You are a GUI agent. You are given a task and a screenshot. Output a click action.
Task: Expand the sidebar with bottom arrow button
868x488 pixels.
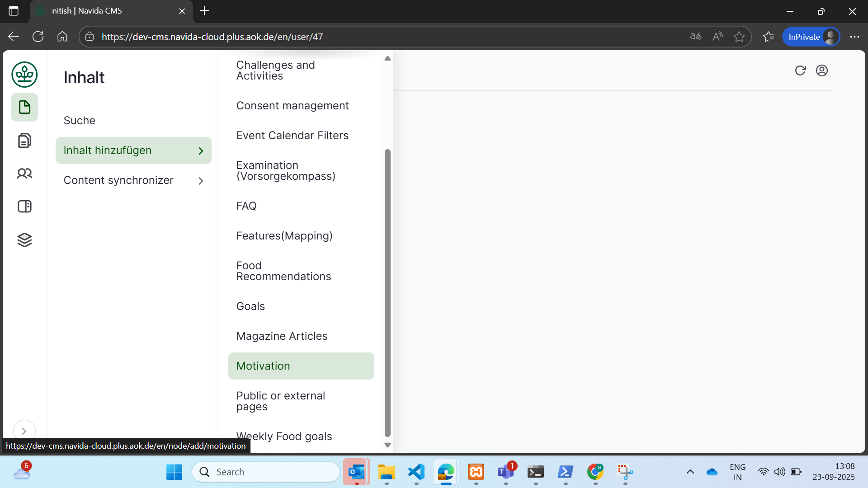(x=24, y=431)
